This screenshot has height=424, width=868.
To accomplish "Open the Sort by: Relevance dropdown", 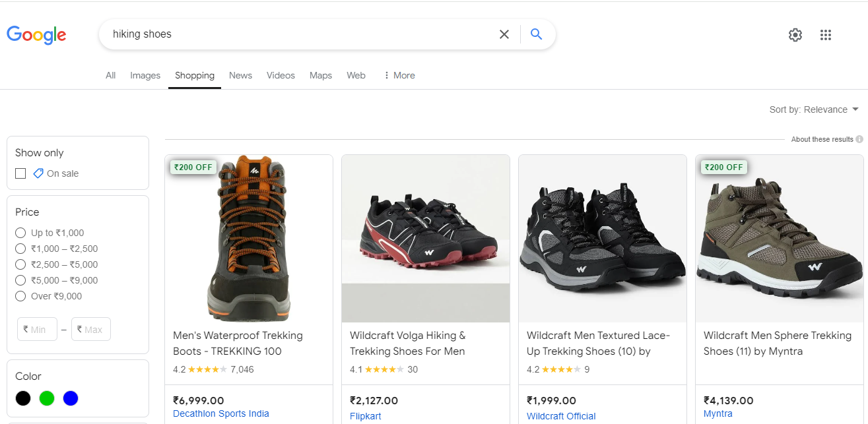I will pos(814,109).
